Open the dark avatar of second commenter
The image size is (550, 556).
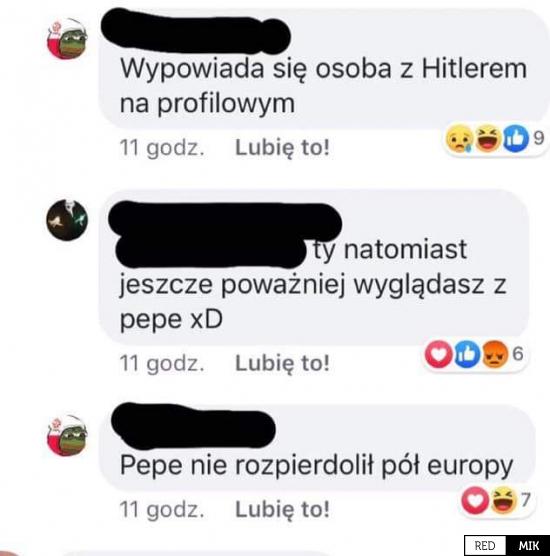coord(67,220)
